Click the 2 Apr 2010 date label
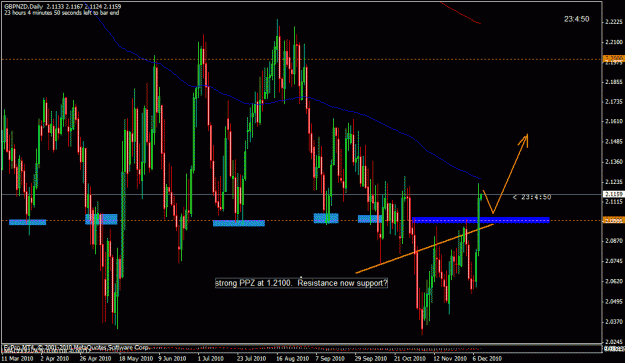This screenshot has width=625, height=363. 55,358
